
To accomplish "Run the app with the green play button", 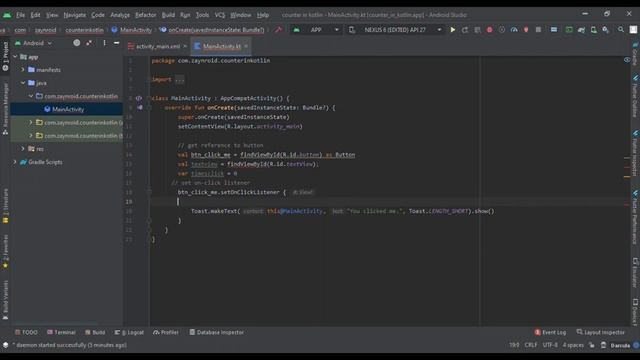I will pos(453,30).
